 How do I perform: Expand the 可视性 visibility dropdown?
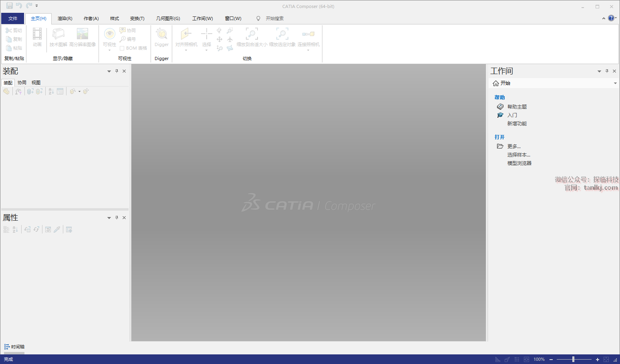click(x=109, y=50)
